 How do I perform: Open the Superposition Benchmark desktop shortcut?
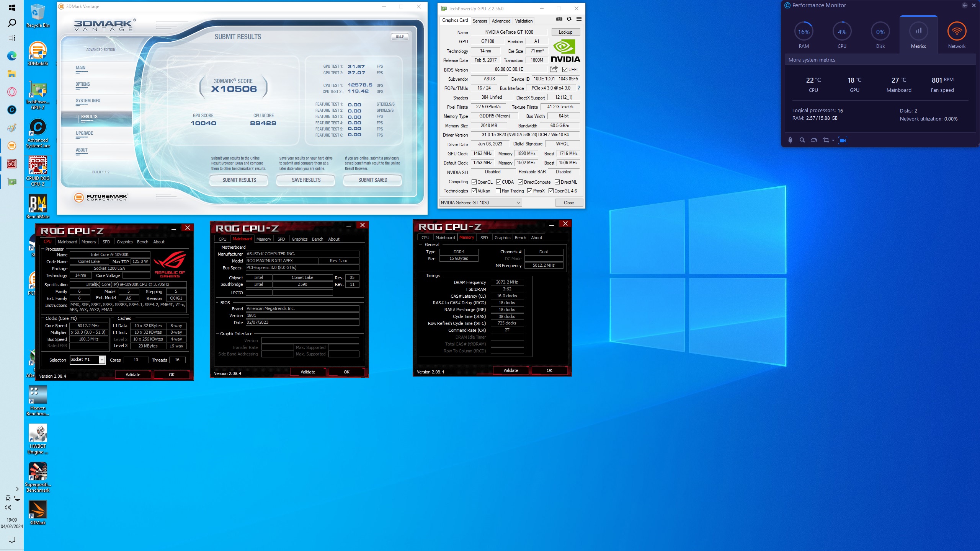tap(38, 477)
